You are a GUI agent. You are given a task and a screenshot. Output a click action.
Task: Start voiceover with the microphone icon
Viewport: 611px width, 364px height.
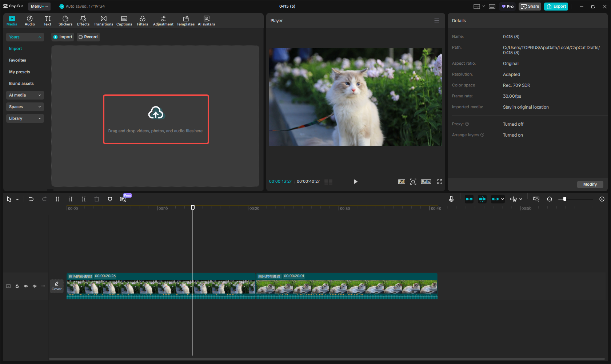451,199
